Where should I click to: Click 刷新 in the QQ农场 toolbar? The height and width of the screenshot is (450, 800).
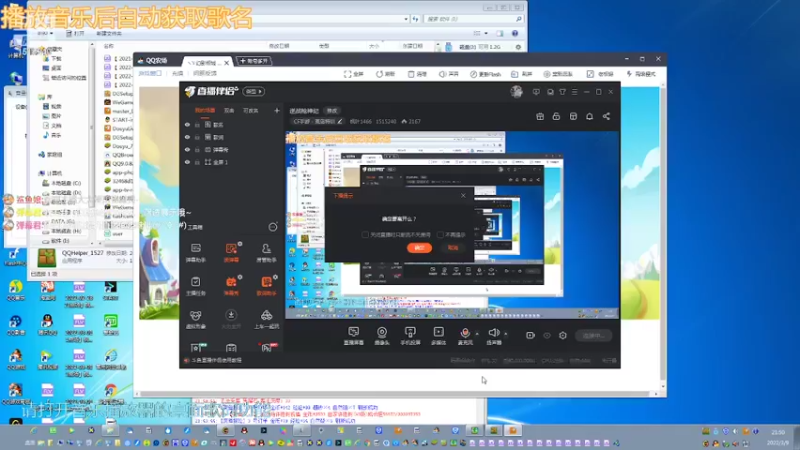click(386, 74)
